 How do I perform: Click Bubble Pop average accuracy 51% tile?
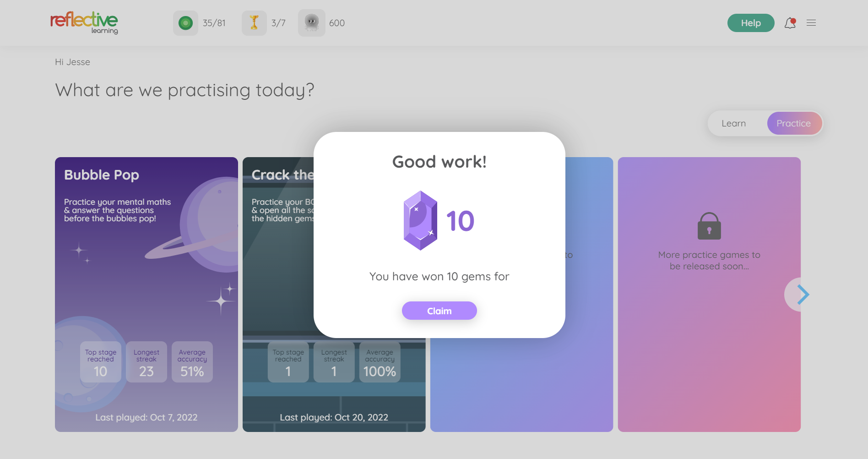point(192,362)
